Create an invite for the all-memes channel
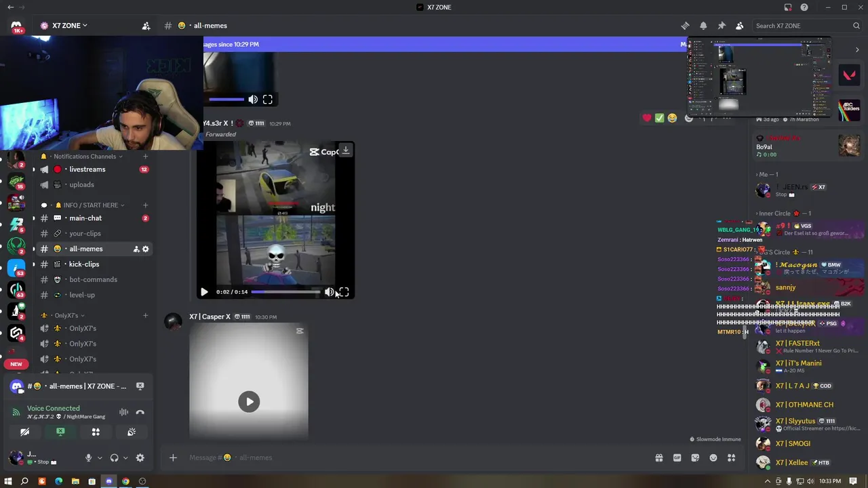This screenshot has height=488, width=868. pos(136,249)
